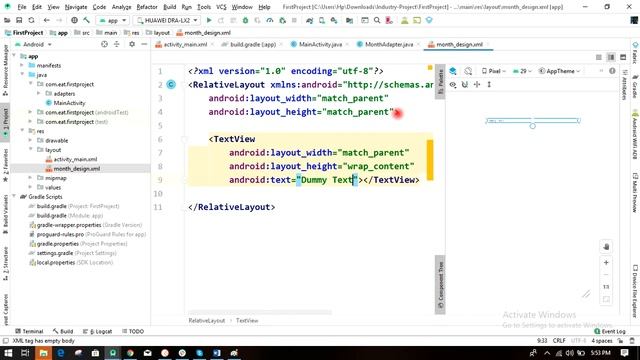Toggle the view options eye icon
This screenshot has height=360, width=640.
(x=453, y=84)
